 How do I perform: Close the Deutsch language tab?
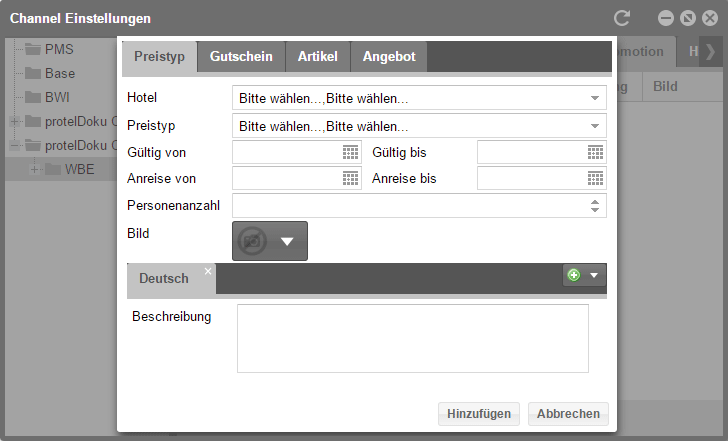coord(208,271)
